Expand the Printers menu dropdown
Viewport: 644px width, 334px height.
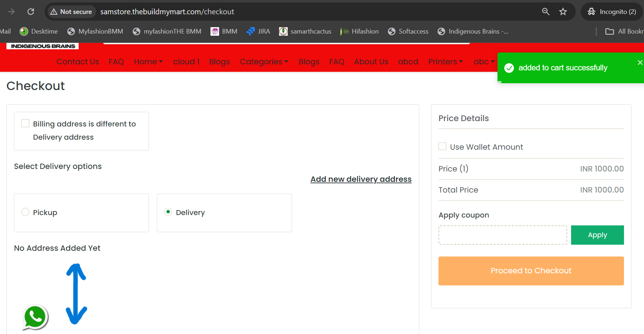point(446,62)
